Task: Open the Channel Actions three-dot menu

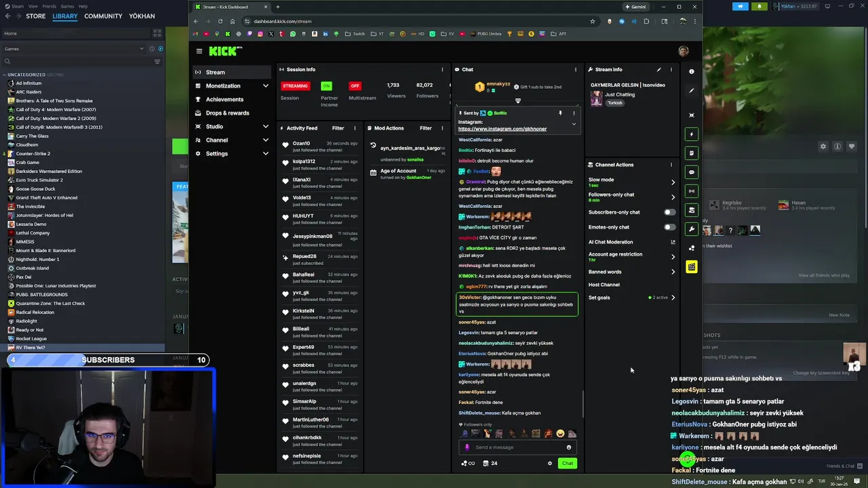Action: coord(671,165)
